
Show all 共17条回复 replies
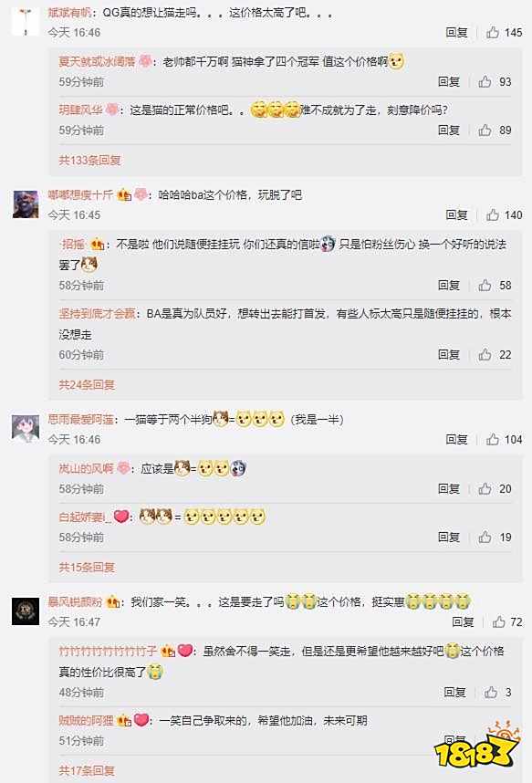click(x=87, y=770)
